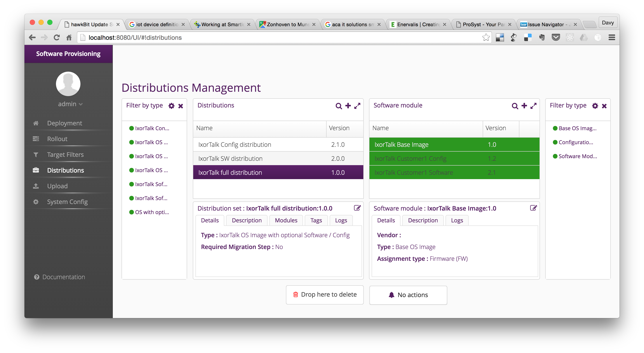
Task: Hide the distribution Filter by type panel
Action: [x=181, y=106]
